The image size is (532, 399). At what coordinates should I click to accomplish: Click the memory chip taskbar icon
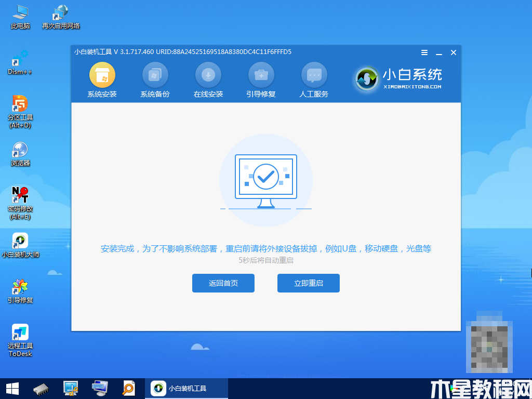41,389
